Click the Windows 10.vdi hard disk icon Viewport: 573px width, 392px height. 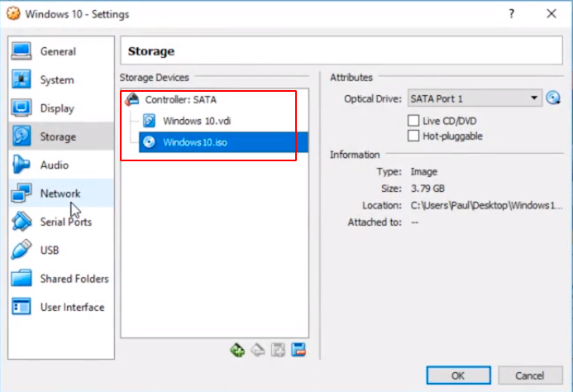[149, 121]
